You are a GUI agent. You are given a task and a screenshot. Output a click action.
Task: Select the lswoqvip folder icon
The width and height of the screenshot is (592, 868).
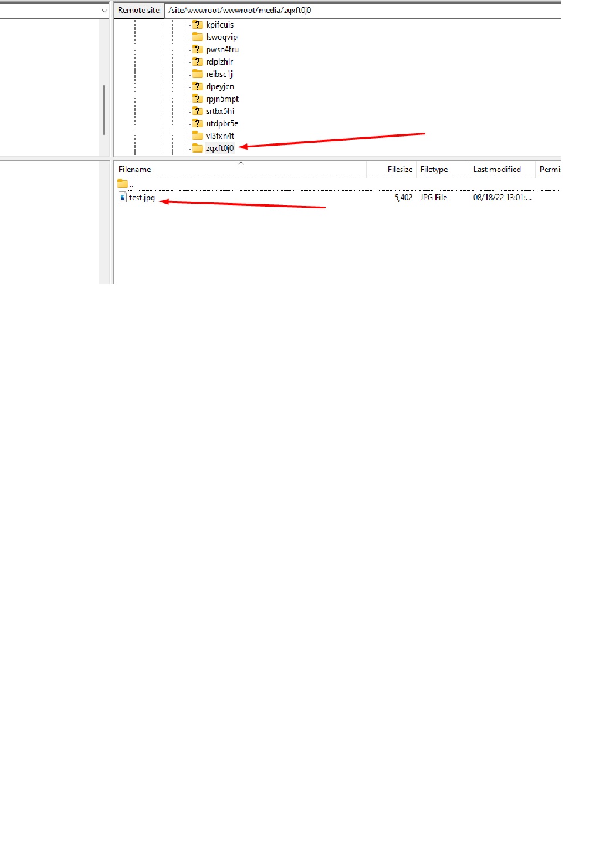tap(198, 37)
